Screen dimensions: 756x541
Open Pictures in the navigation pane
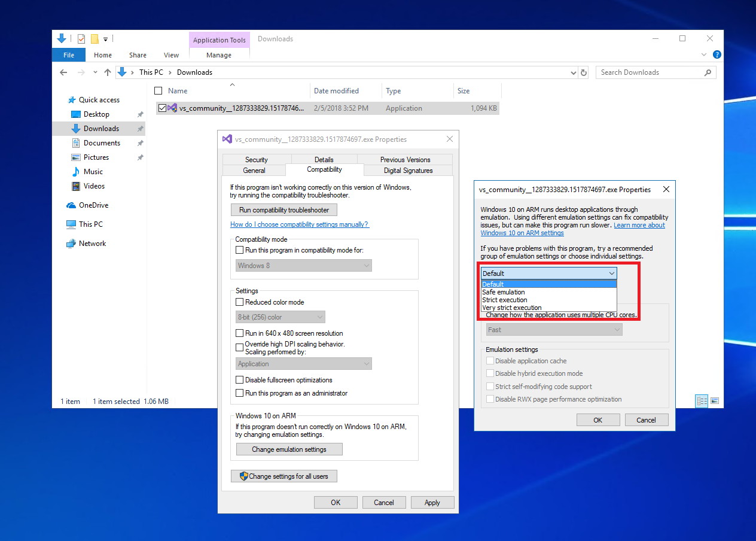pyautogui.click(x=96, y=157)
